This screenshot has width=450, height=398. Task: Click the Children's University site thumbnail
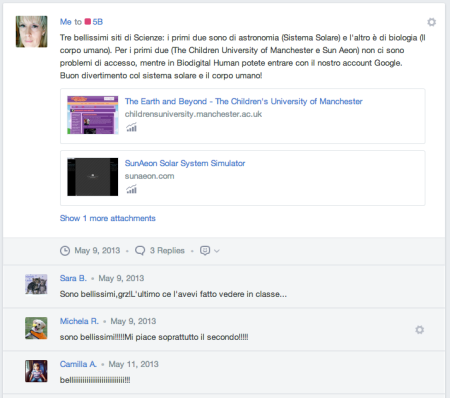tap(93, 115)
